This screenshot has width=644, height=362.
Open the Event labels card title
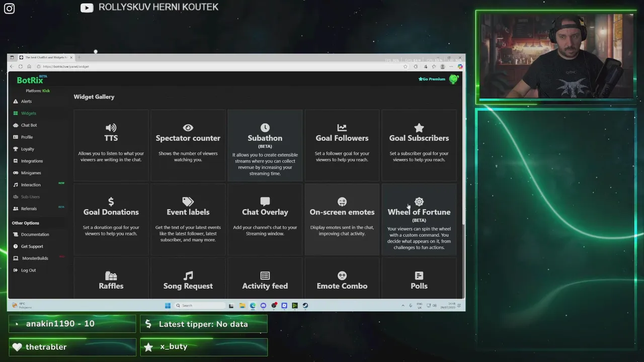[188, 212]
